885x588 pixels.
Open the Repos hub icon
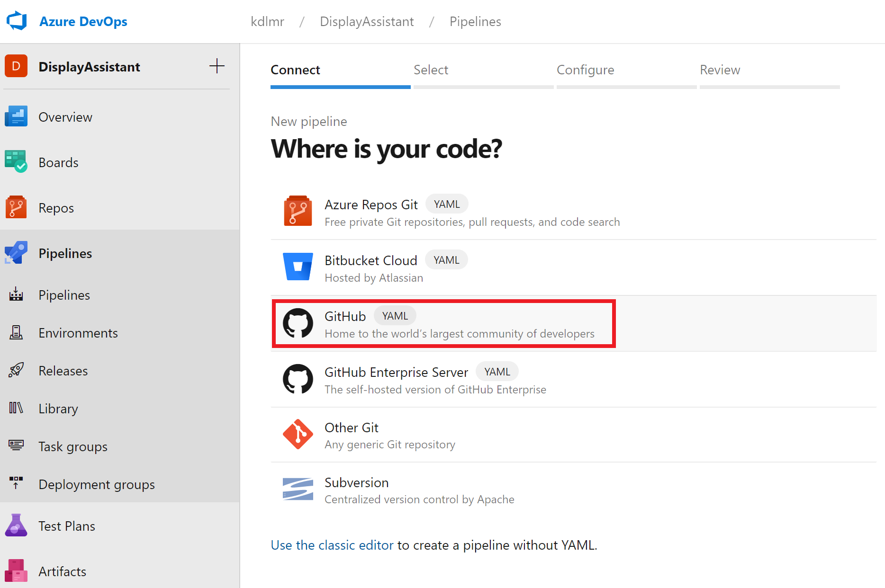(x=16, y=207)
